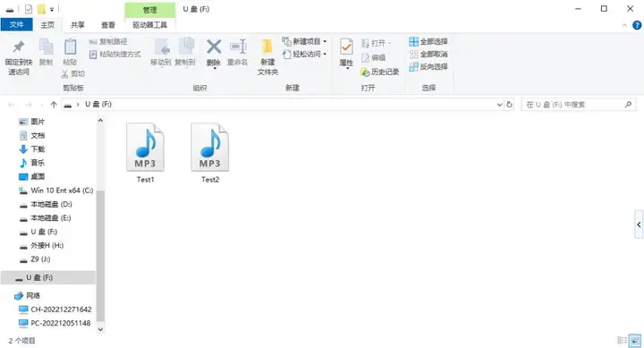Select the Test2 MP3 file
This screenshot has width=644, height=348.
[x=210, y=153]
